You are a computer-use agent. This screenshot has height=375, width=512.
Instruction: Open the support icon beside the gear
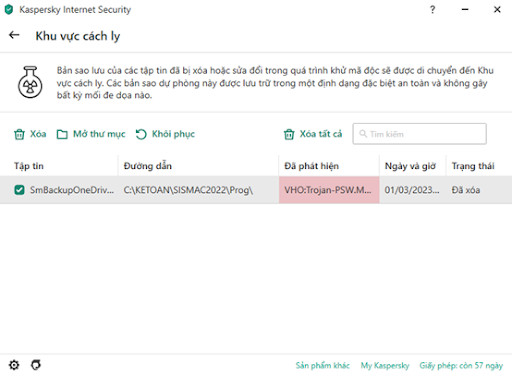[36, 365]
